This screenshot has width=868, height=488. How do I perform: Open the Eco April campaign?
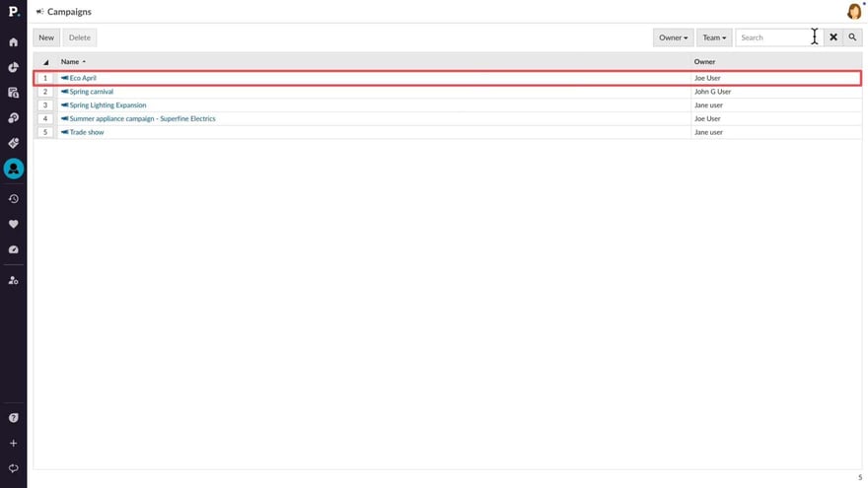point(83,78)
